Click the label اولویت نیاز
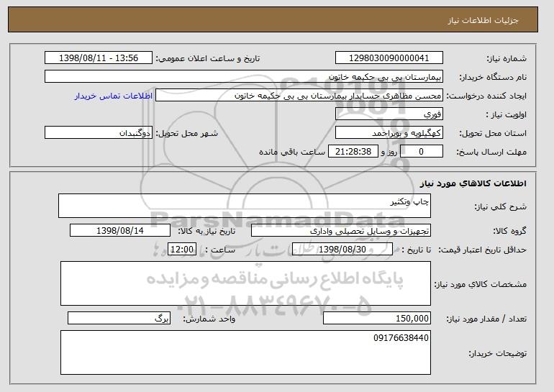The image size is (554, 392). tap(507, 115)
